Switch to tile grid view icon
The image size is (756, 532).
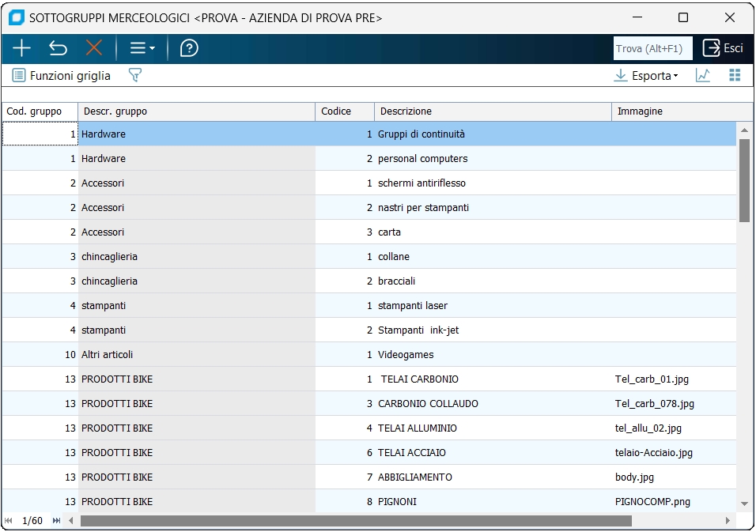735,75
